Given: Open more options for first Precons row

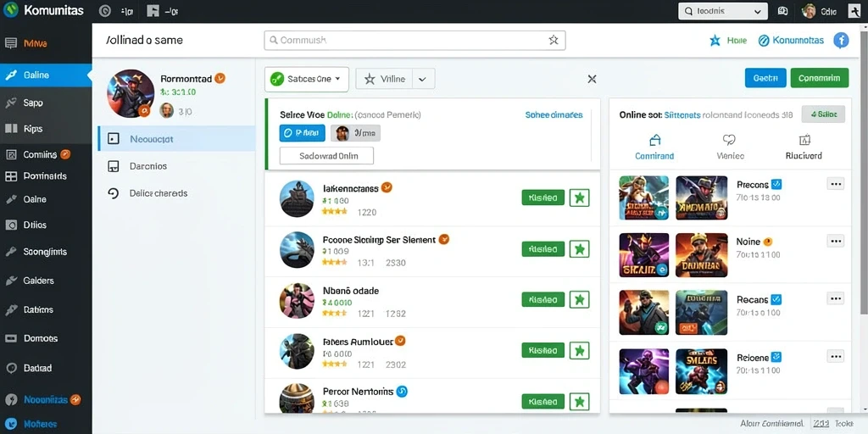Looking at the screenshot, I should [835, 184].
